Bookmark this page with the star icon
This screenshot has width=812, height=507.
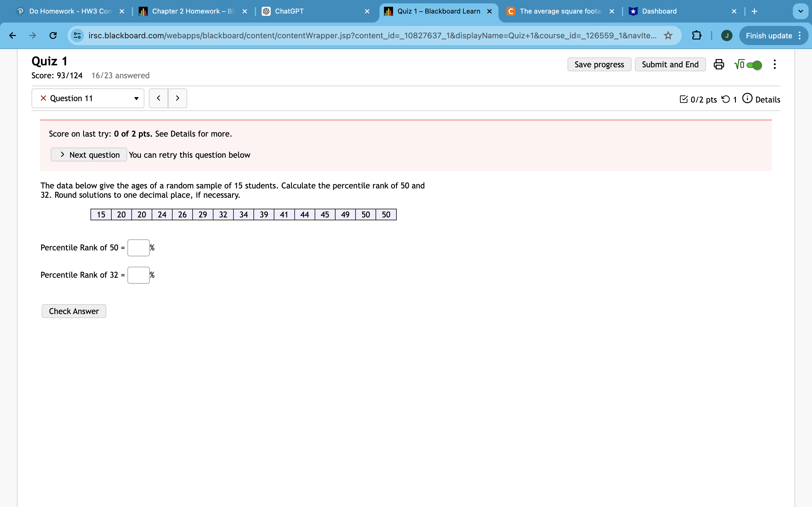pos(668,35)
